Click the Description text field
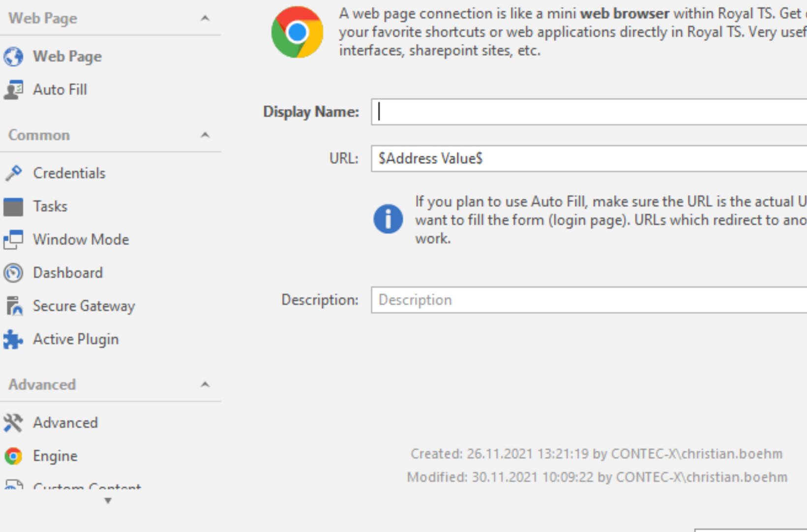 click(x=588, y=300)
